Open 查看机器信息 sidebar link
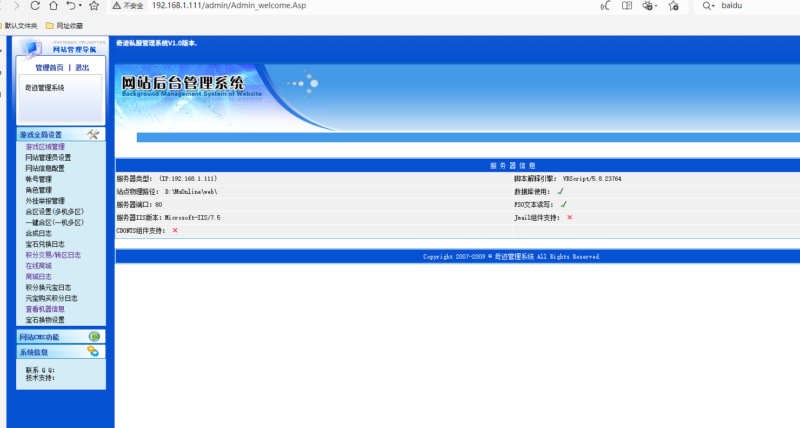 coord(45,309)
